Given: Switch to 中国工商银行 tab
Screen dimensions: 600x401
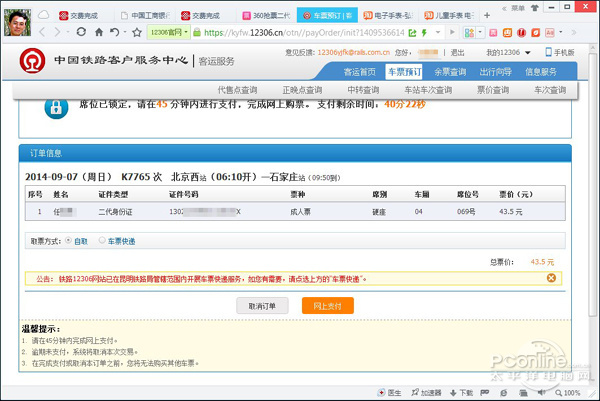Looking at the screenshot, I should coord(145,15).
